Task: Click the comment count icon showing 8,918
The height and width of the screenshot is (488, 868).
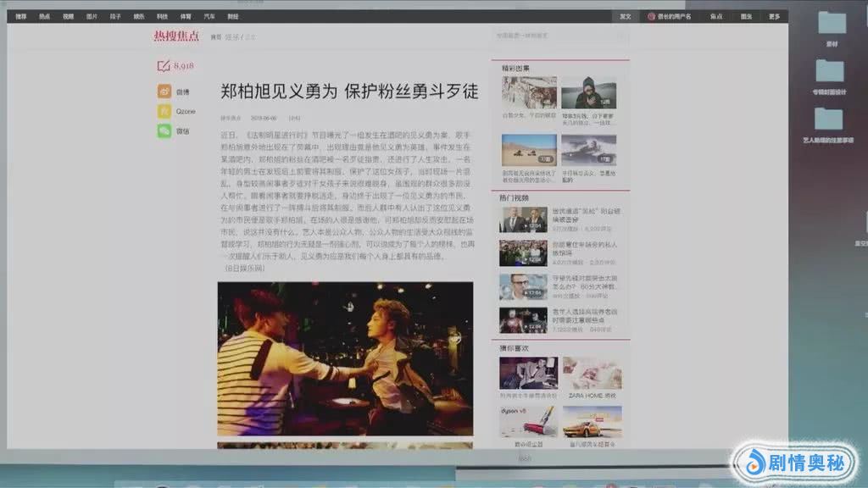Action: (x=164, y=66)
